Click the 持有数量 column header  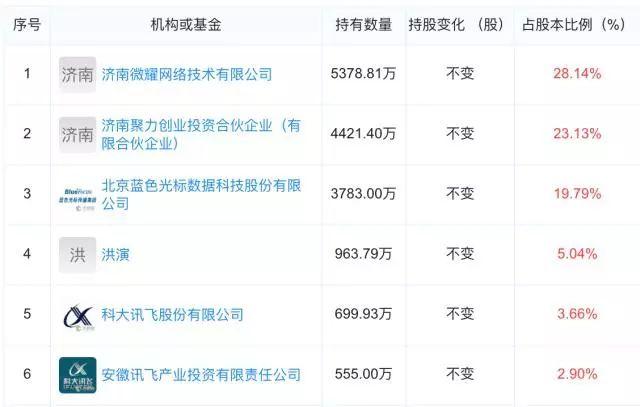(x=364, y=23)
